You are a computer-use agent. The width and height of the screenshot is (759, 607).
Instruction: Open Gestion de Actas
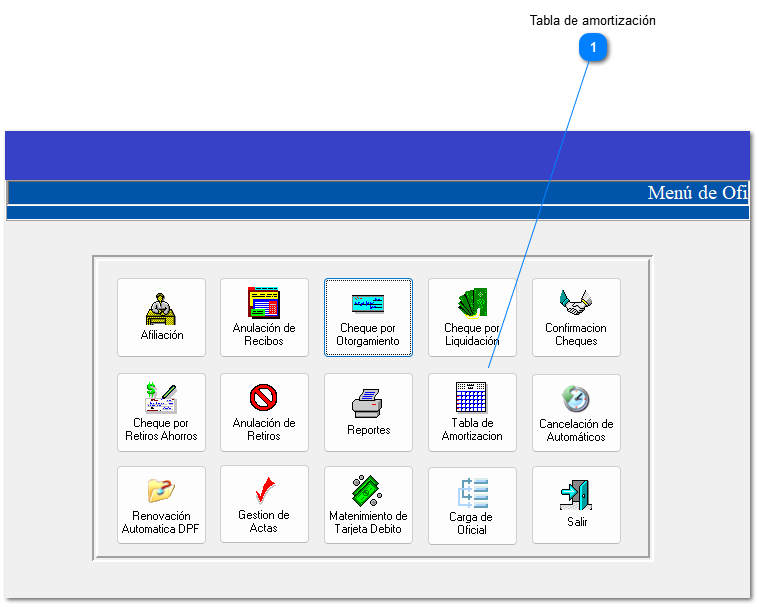(x=264, y=505)
